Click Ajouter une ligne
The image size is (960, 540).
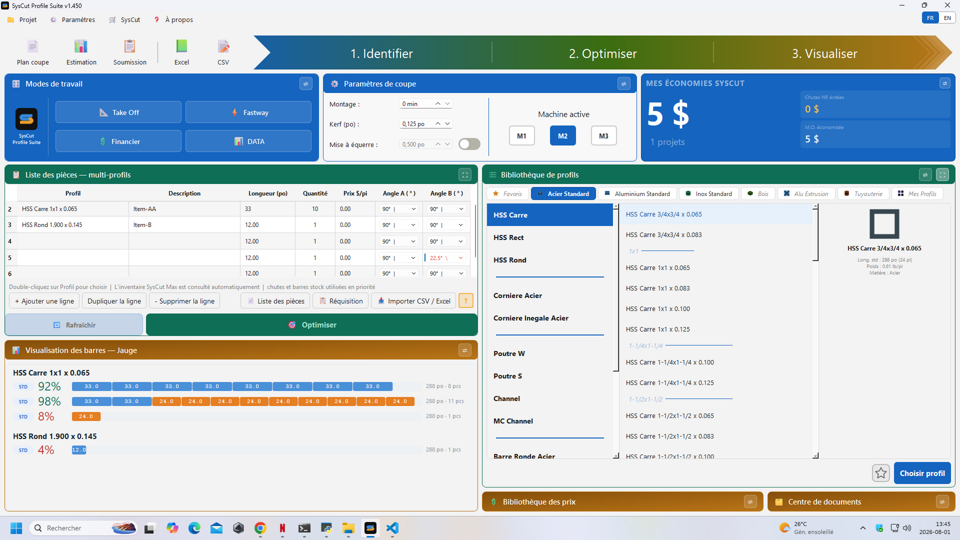(x=45, y=301)
